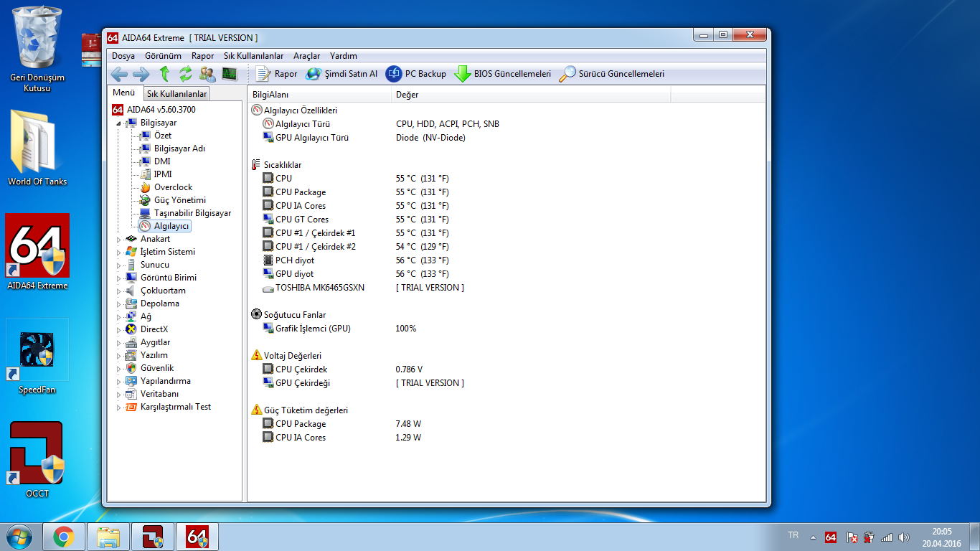The width and height of the screenshot is (980, 551).
Task: Open the Araçlar menu
Action: point(306,56)
